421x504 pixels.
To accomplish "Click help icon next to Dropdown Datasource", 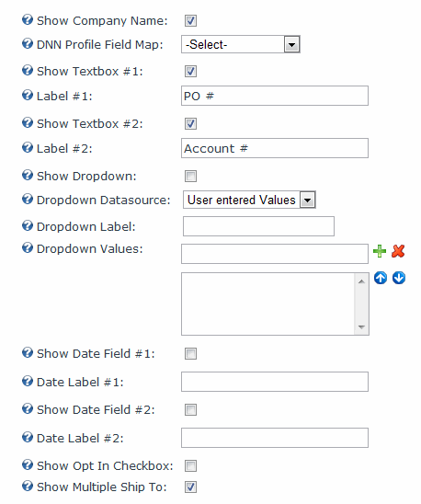I will pos(28,199).
